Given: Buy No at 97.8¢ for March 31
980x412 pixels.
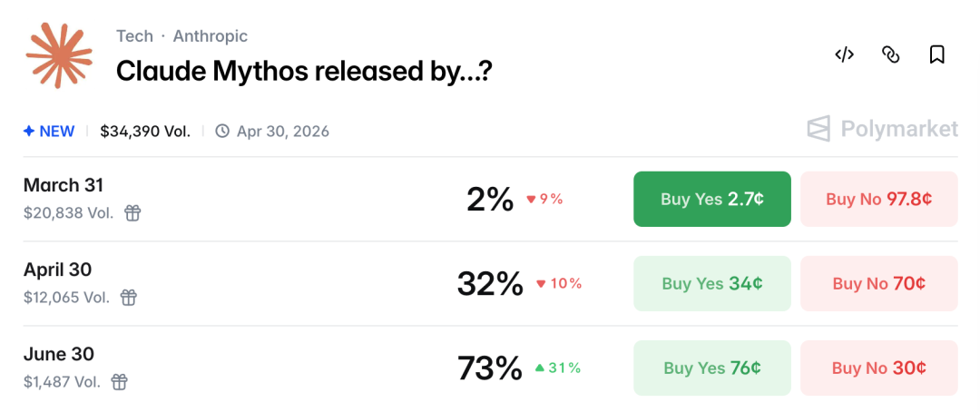Looking at the screenshot, I should (x=878, y=199).
